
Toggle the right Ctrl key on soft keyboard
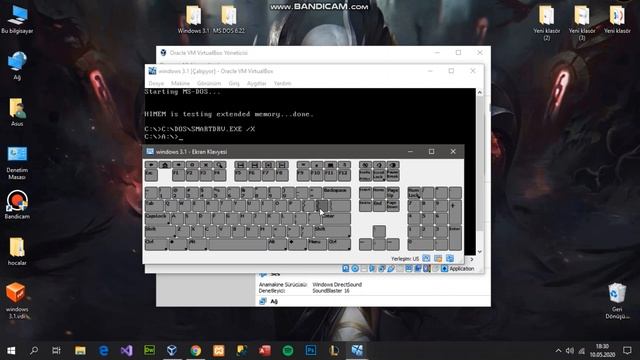pos(339,244)
